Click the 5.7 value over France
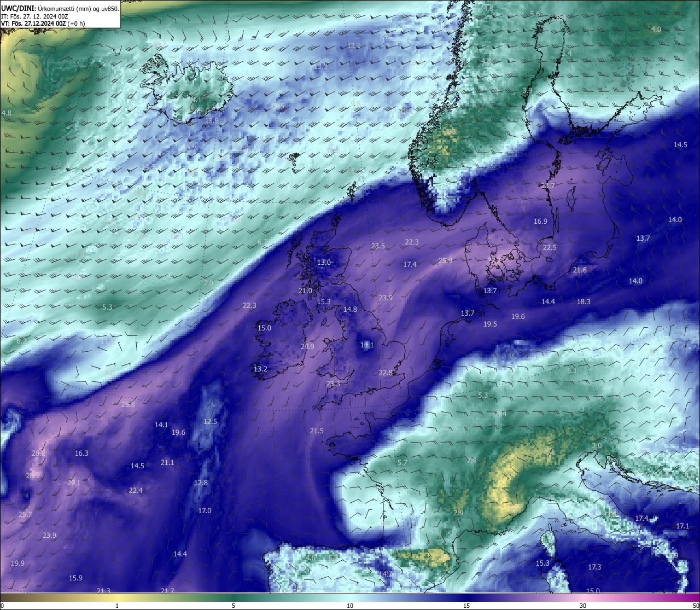Image resolution: width=700 pixels, height=610 pixels. (x=402, y=462)
